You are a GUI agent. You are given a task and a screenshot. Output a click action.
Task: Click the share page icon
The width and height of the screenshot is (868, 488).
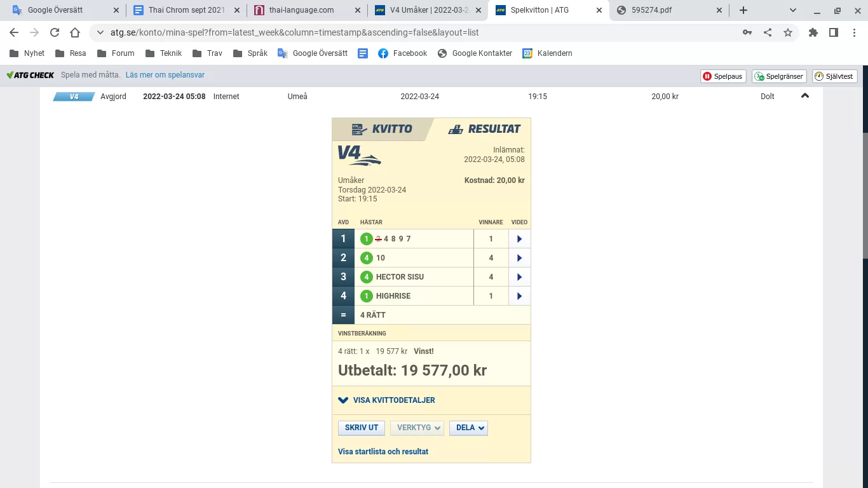click(x=768, y=33)
